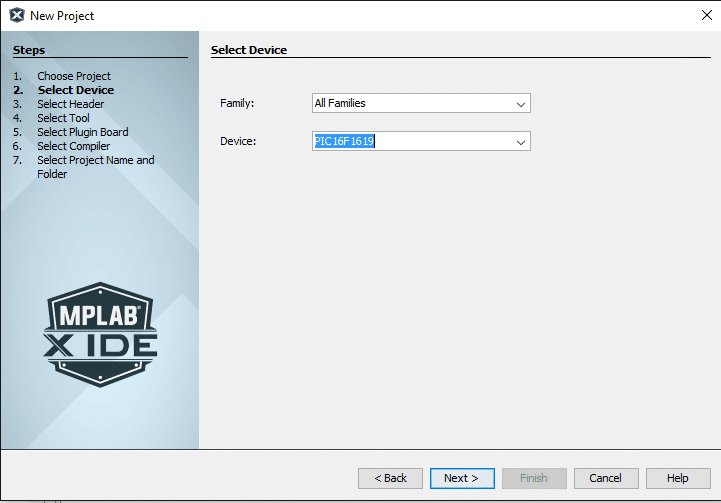Click the Select Header step

[70, 104]
